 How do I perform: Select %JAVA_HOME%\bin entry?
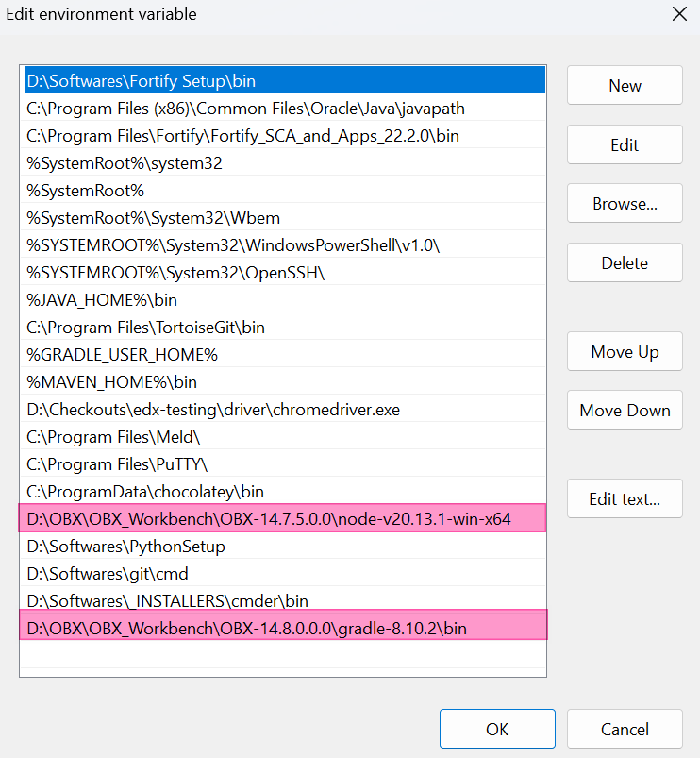click(x=285, y=300)
